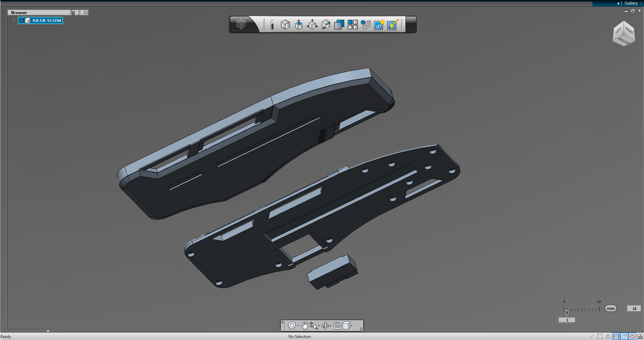Click the lock status bar icon
This screenshot has width=644, height=340.
pos(608,336)
